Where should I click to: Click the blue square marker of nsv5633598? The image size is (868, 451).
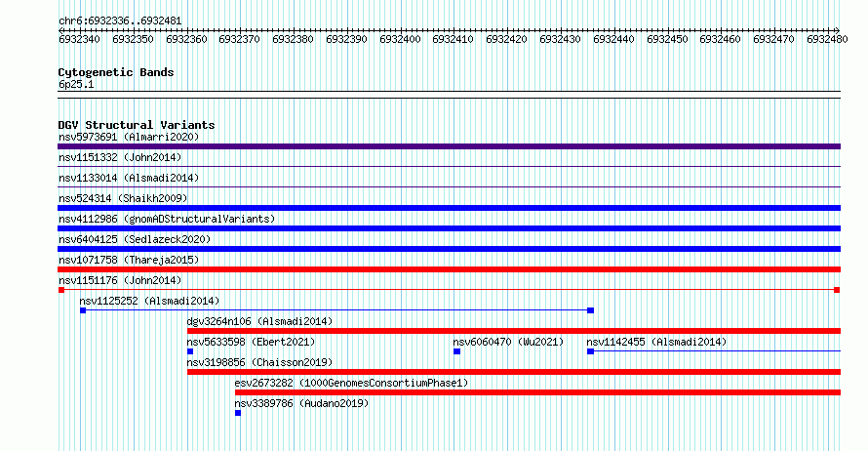tap(190, 351)
